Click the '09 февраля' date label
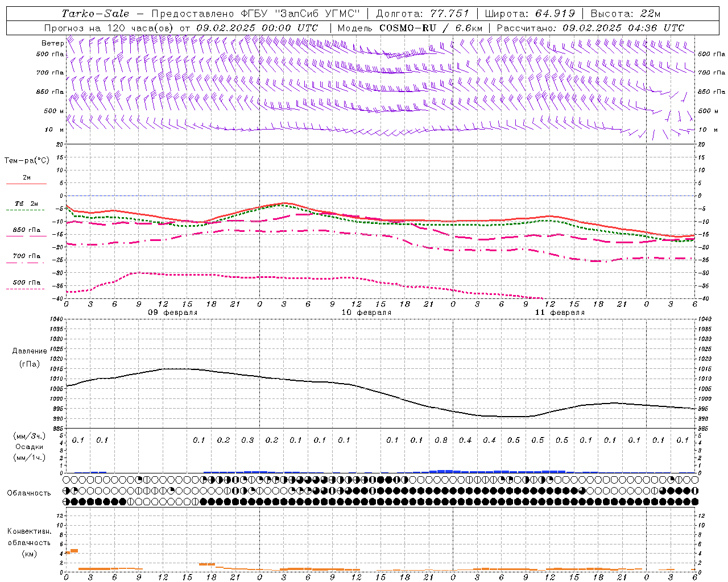 (x=173, y=313)
